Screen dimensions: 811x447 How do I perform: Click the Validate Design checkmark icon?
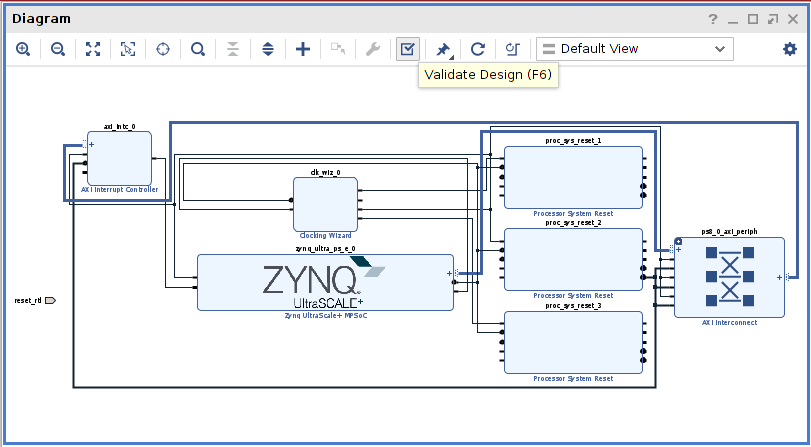(408, 49)
